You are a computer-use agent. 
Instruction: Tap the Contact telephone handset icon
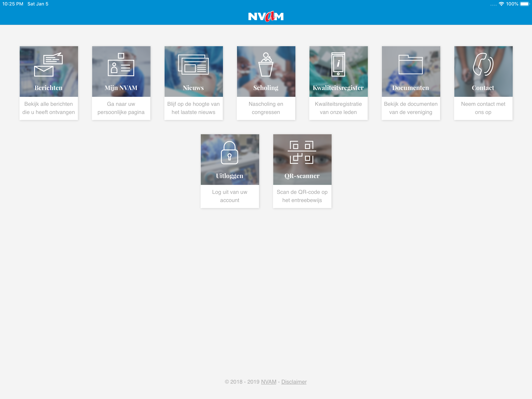tap(483, 64)
